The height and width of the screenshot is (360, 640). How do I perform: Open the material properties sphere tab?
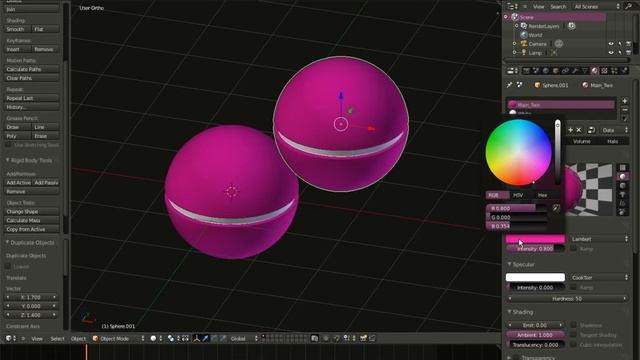point(595,71)
